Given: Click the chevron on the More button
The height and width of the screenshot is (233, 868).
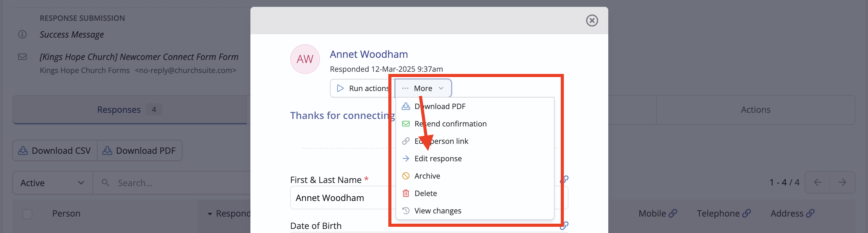Looking at the screenshot, I should tap(441, 88).
